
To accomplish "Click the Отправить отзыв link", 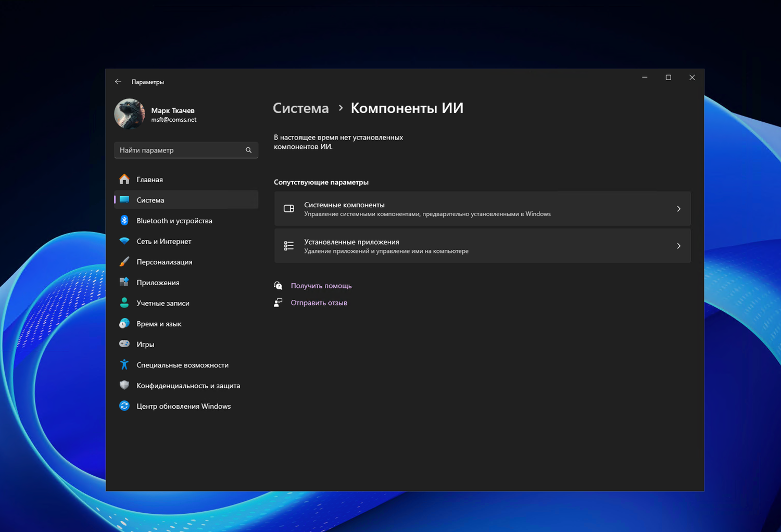I will click(x=319, y=302).
